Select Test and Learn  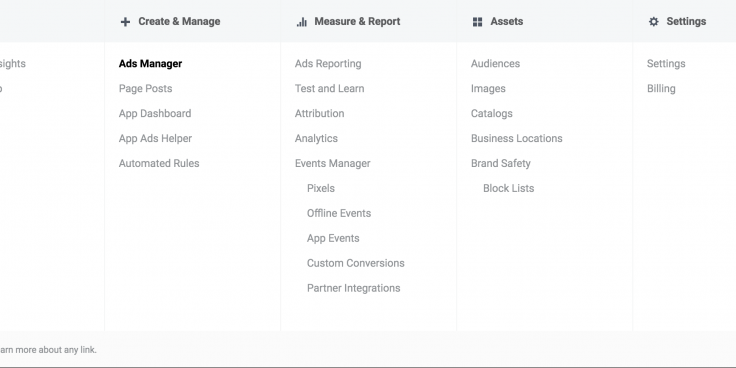pyautogui.click(x=330, y=89)
